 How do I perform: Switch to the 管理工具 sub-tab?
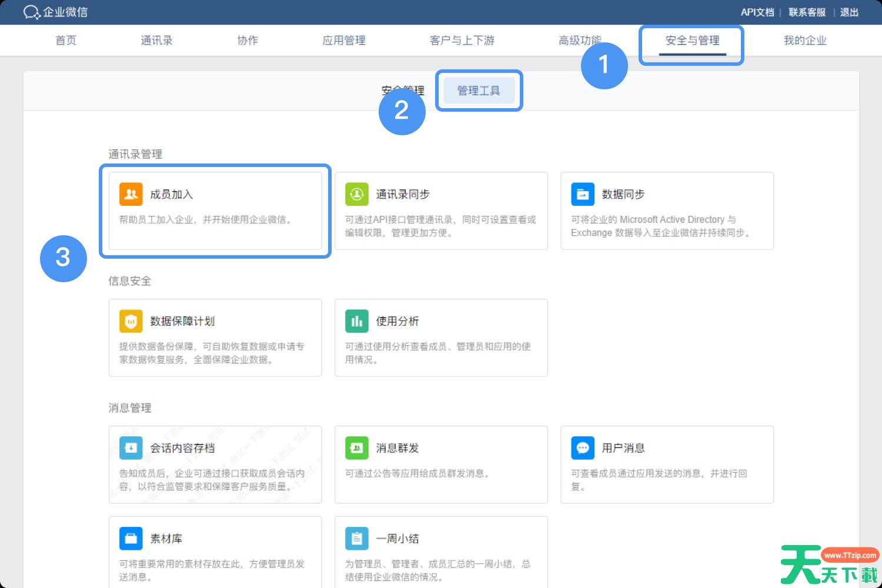479,91
